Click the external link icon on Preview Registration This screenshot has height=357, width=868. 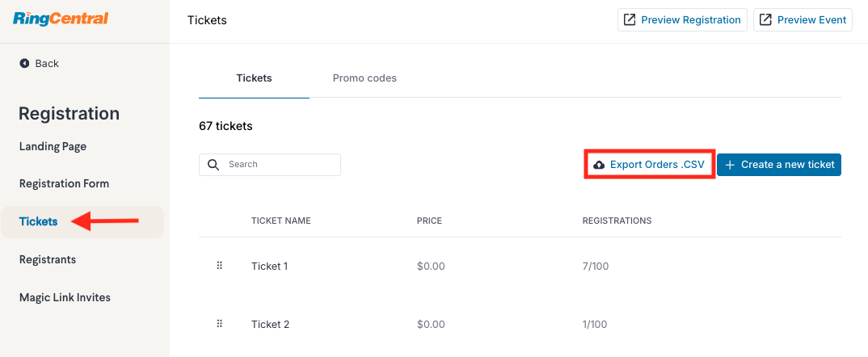(x=630, y=20)
